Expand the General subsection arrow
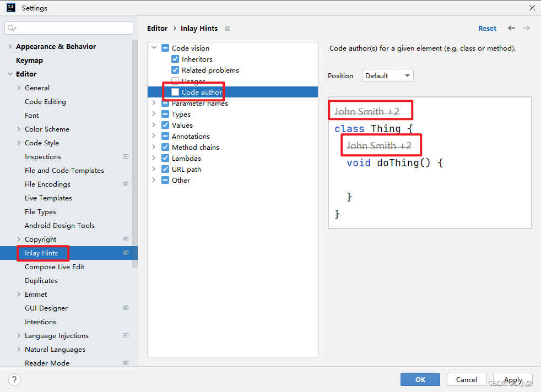541x392 pixels. point(19,88)
